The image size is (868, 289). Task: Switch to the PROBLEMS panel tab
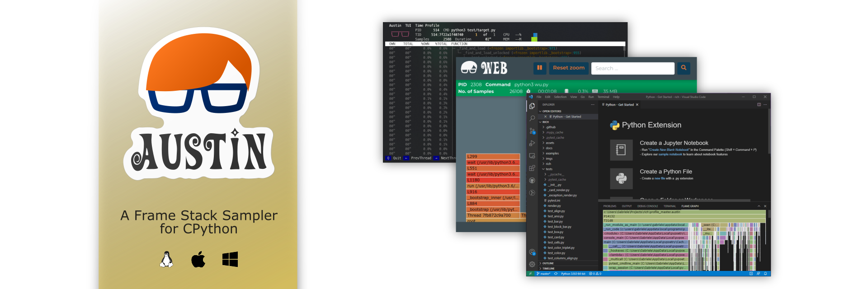(610, 206)
